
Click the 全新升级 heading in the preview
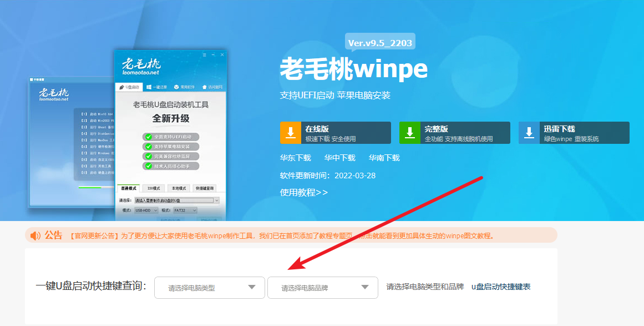171,119
